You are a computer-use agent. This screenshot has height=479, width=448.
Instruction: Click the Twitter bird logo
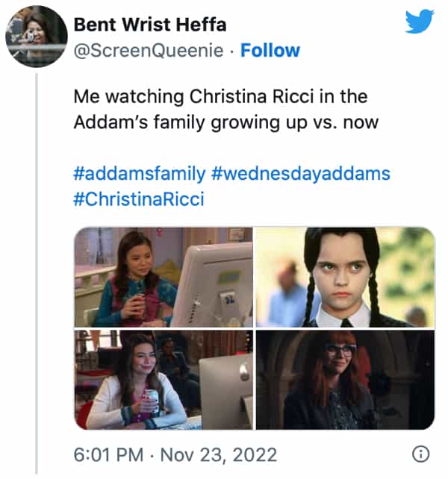pyautogui.click(x=419, y=22)
